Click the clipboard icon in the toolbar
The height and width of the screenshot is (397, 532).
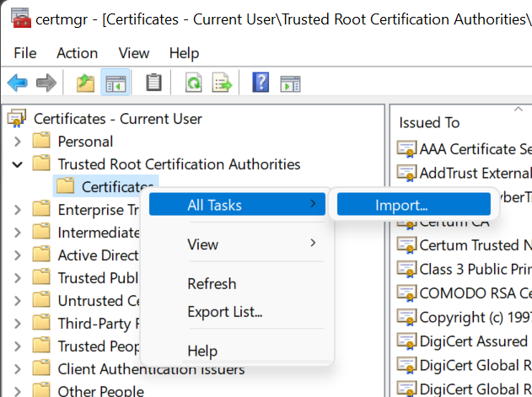pos(153,83)
